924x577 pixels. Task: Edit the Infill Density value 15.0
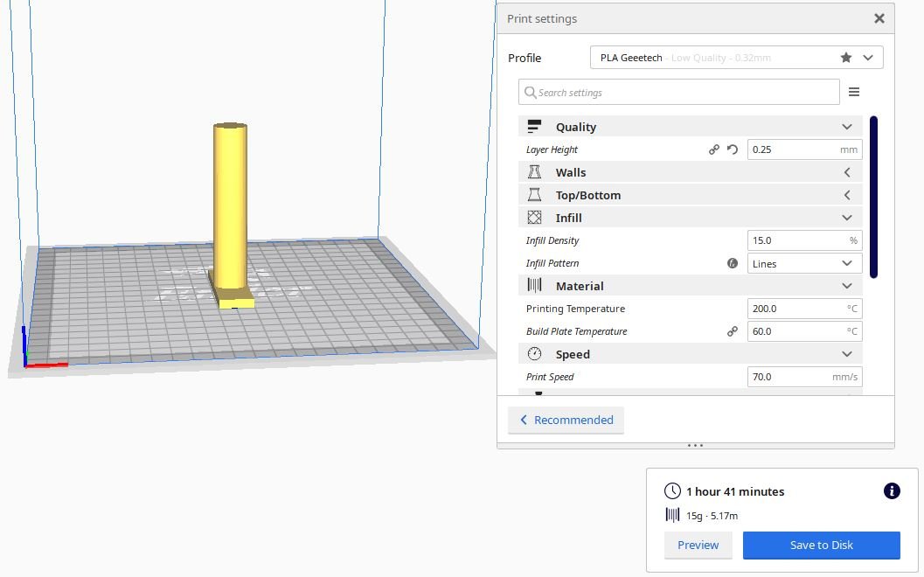click(x=804, y=240)
